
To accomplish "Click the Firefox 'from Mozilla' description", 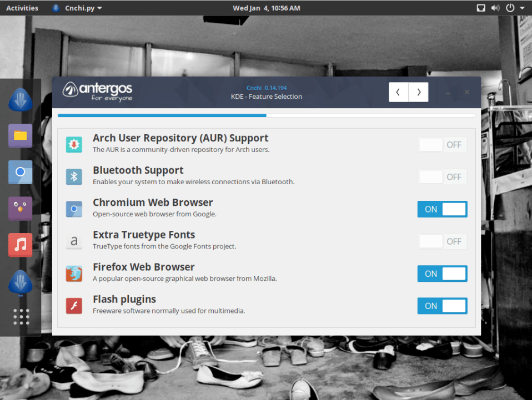I will pos(185,279).
